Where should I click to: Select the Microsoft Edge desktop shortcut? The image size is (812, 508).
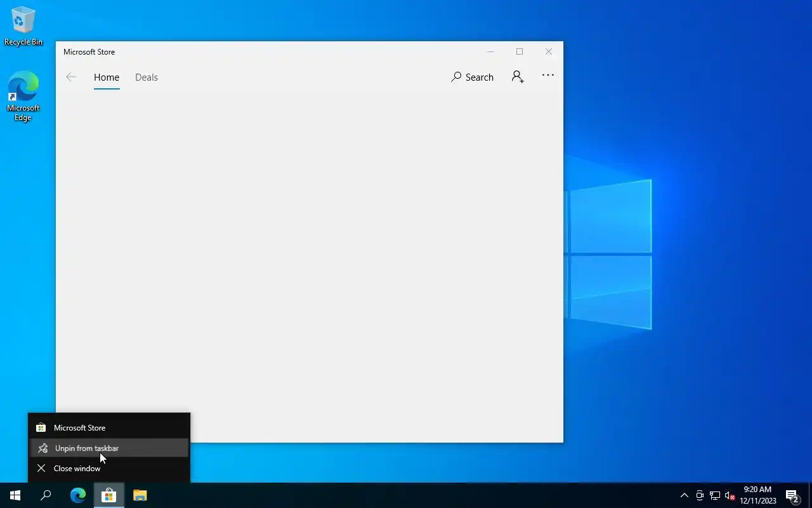23,96
